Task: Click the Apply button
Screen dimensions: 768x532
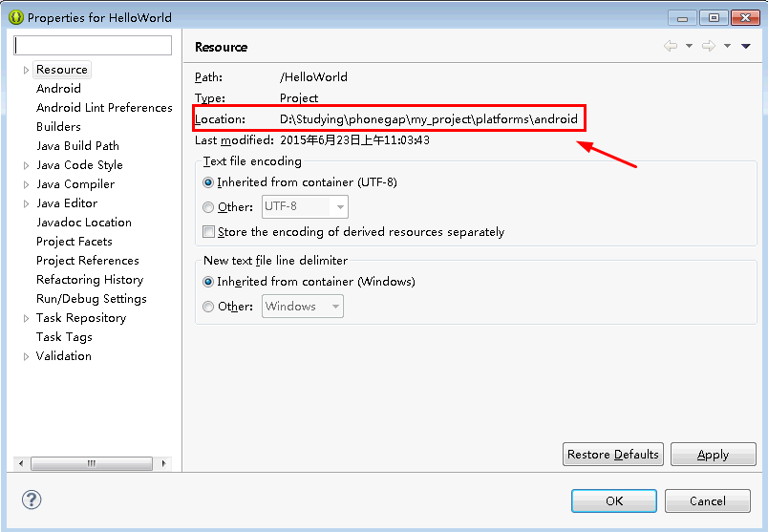Action: pos(714,454)
